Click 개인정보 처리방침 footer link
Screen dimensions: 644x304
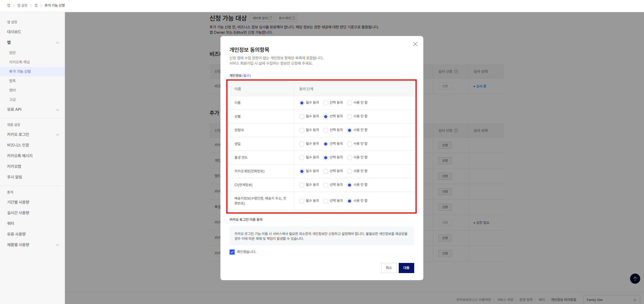[563, 300]
